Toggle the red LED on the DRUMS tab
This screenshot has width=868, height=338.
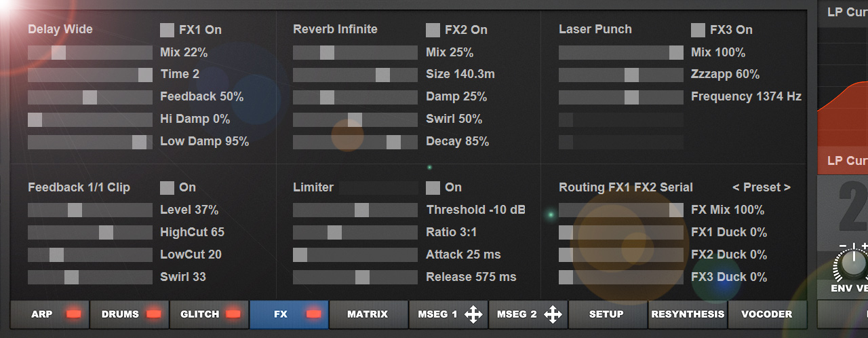point(153,314)
